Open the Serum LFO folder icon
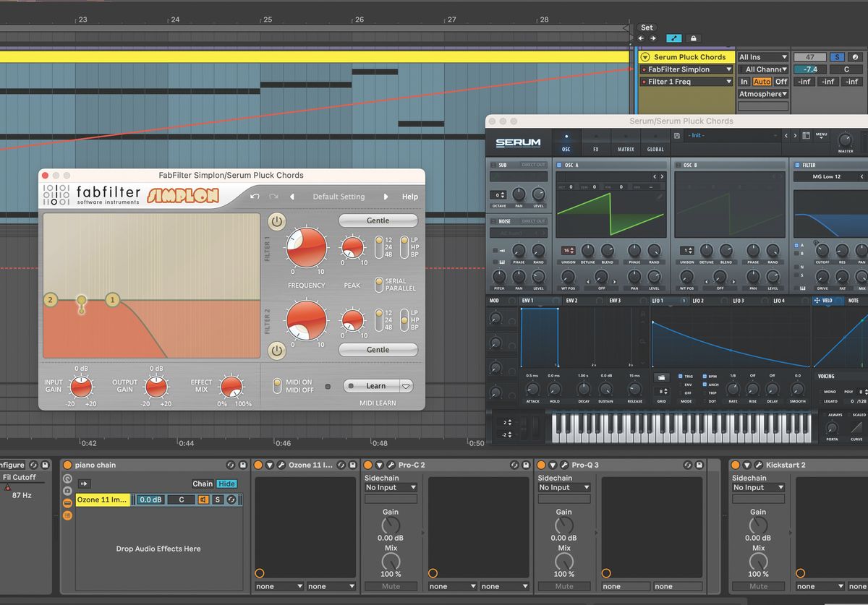Screen dimensions: 868x605 [x=661, y=377]
